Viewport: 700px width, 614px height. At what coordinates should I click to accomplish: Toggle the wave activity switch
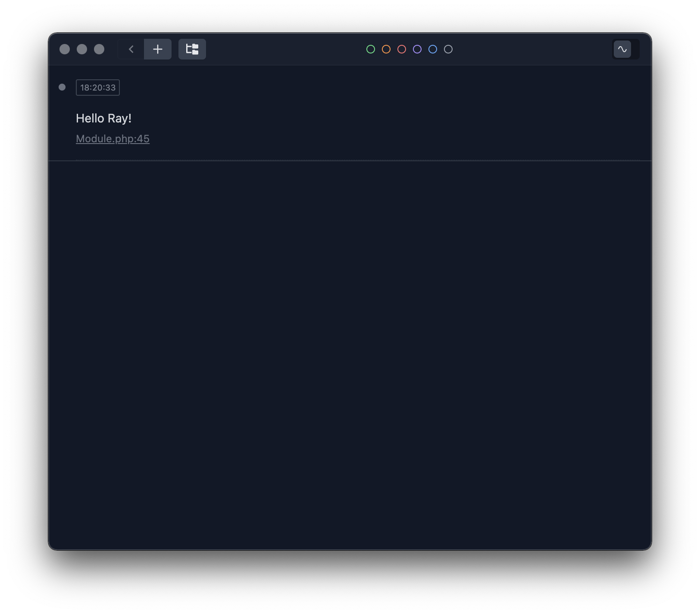pyautogui.click(x=626, y=49)
